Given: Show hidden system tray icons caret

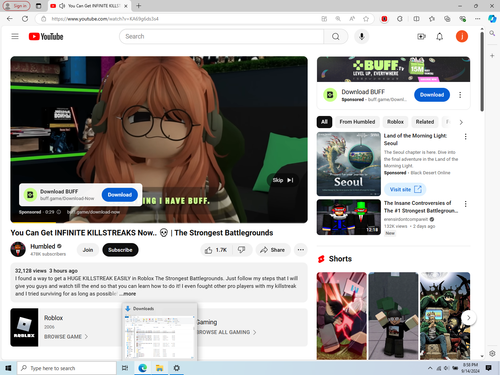Looking at the screenshot, I should pyautogui.click(x=430, y=368).
